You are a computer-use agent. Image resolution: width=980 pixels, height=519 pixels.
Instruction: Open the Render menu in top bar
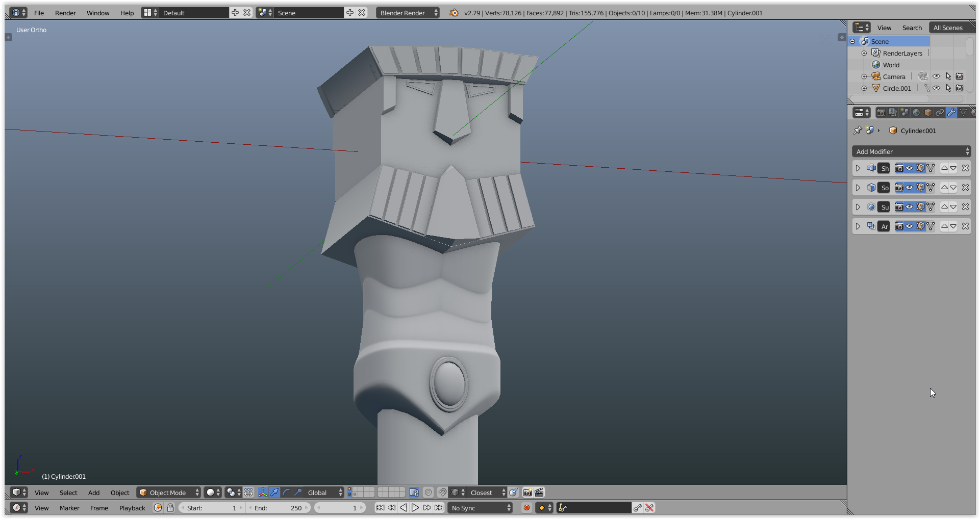65,13
